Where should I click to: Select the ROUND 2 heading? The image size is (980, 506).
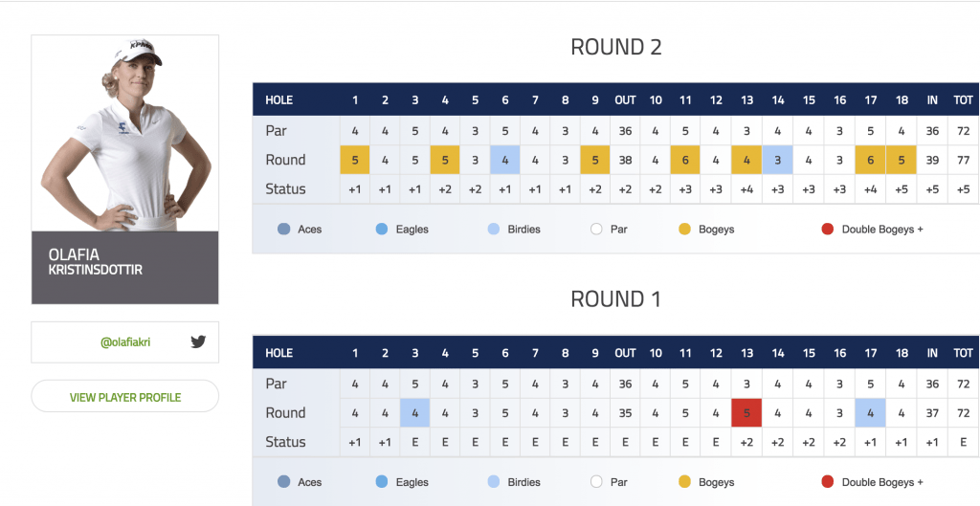(615, 47)
